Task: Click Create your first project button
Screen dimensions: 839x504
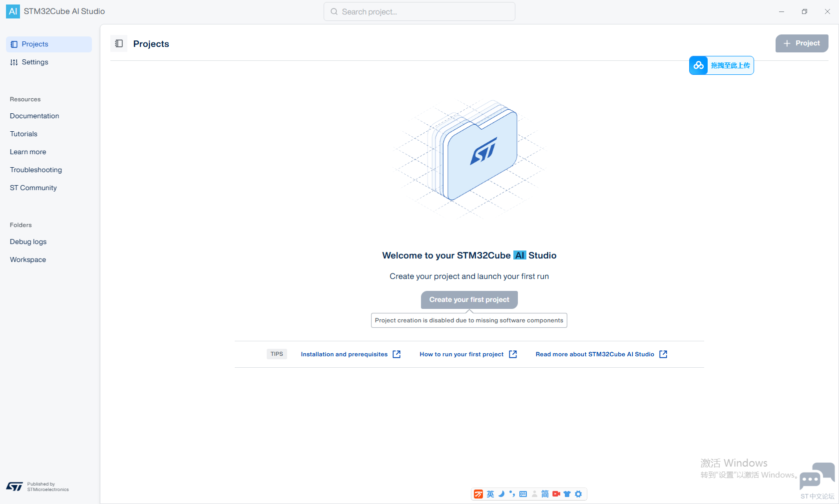Action: 469,299
